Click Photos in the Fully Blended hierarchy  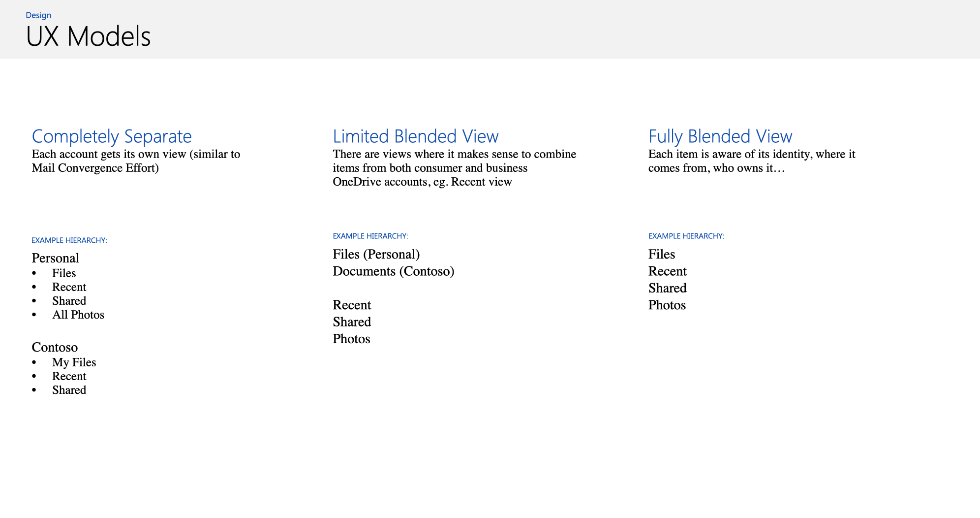[667, 305]
